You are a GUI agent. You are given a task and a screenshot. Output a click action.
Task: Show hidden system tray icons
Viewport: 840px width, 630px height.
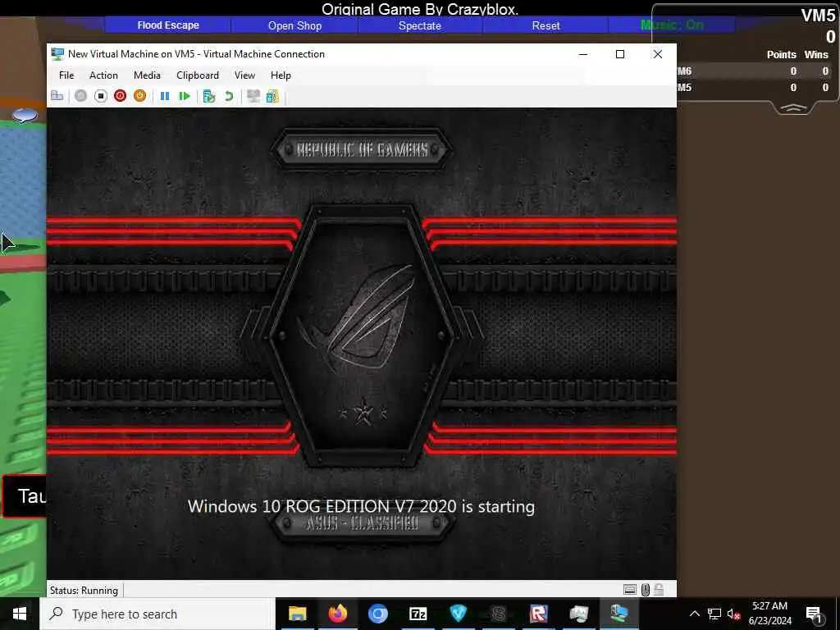[694, 614]
